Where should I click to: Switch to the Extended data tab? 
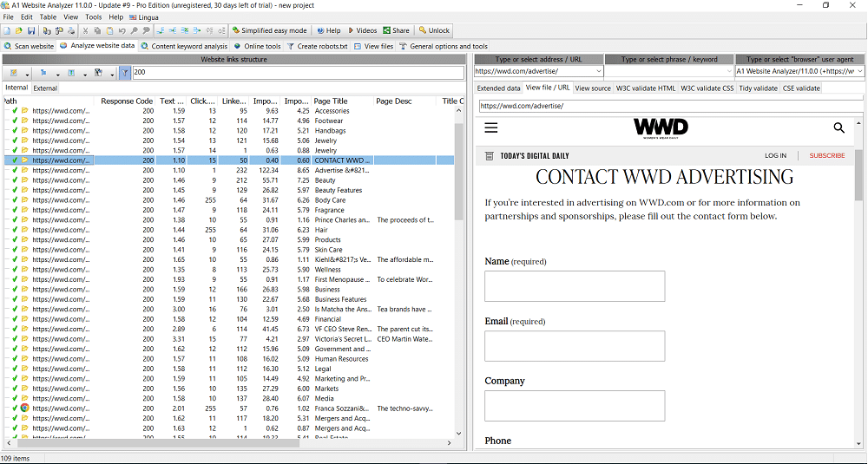pos(499,88)
